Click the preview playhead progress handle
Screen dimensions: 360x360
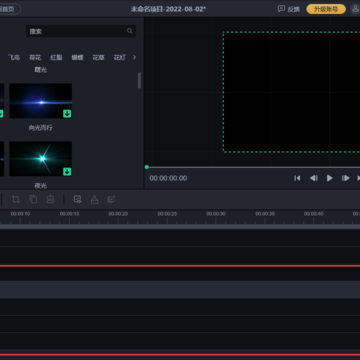pyautogui.click(x=147, y=167)
